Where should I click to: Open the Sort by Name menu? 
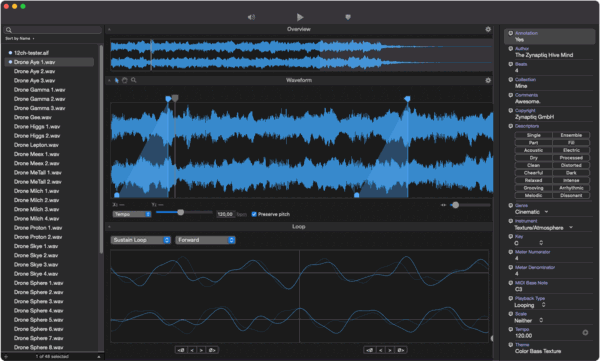[20, 39]
